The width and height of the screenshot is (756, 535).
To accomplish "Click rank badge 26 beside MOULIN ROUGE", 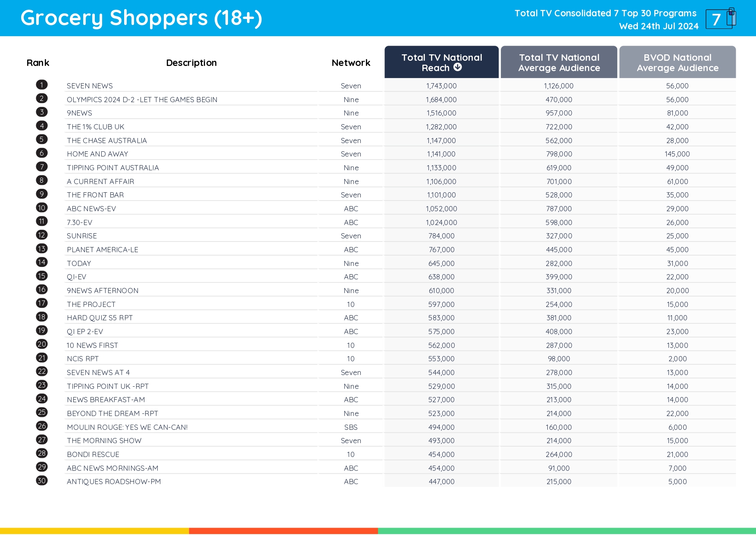I will point(41,426).
